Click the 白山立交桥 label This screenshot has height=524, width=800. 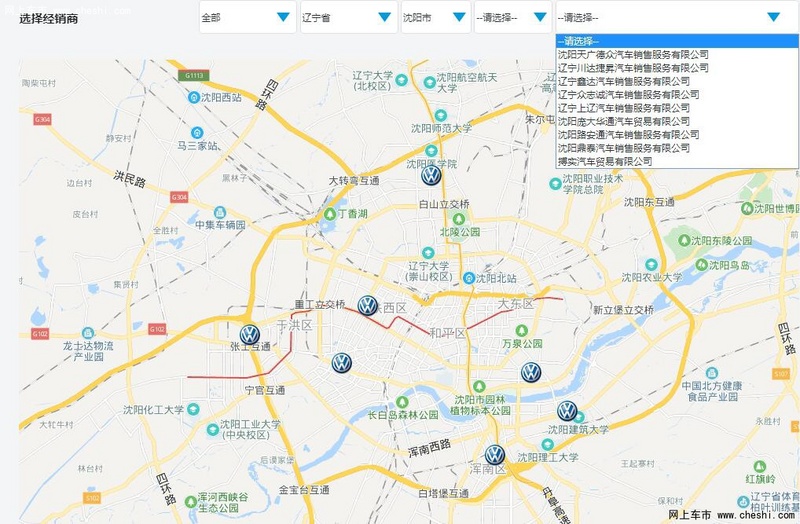444,204
